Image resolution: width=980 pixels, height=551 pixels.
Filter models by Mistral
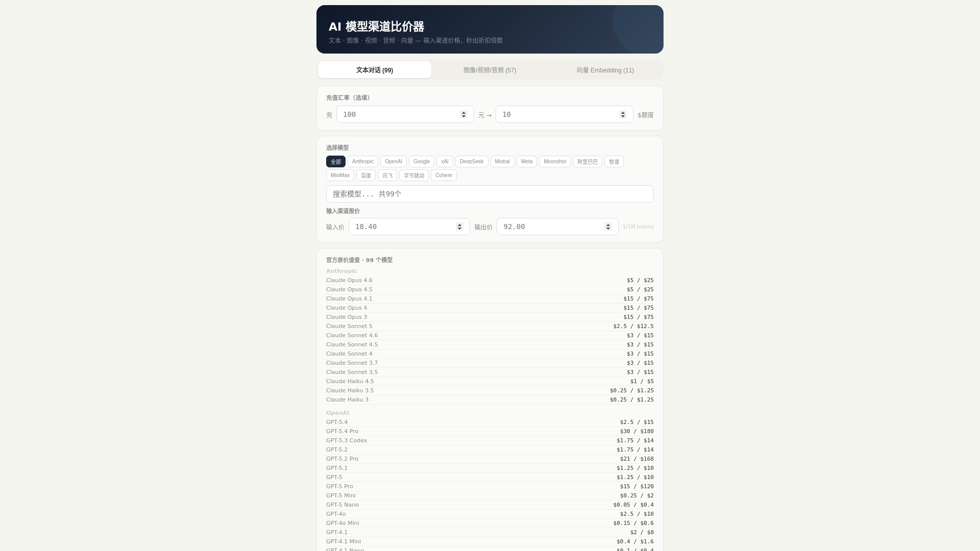click(x=502, y=162)
